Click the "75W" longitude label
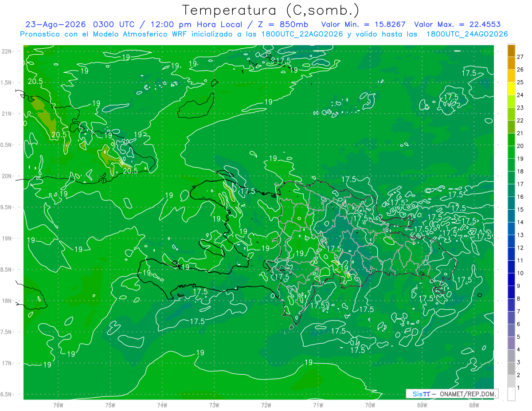Screen dimensions: 532x411 (110, 405)
